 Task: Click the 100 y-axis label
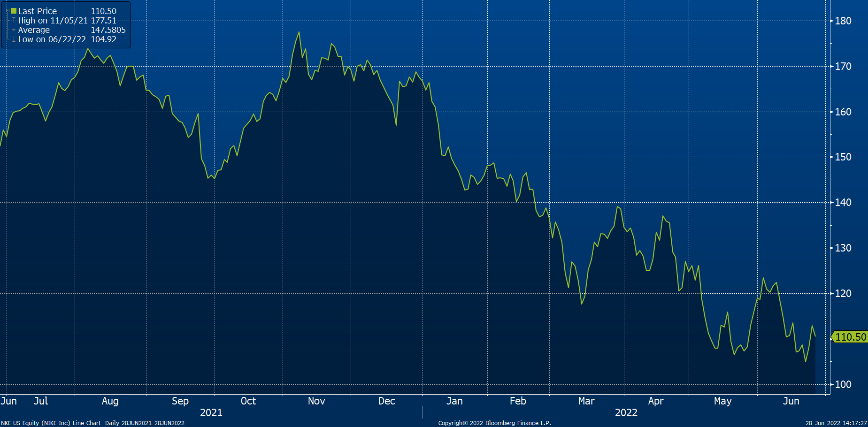[x=843, y=384]
